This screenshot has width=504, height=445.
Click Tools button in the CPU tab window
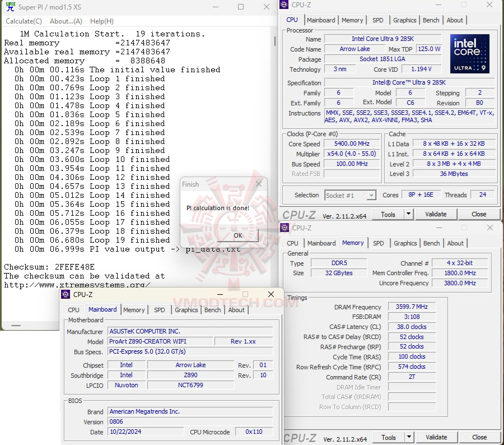coord(388,215)
